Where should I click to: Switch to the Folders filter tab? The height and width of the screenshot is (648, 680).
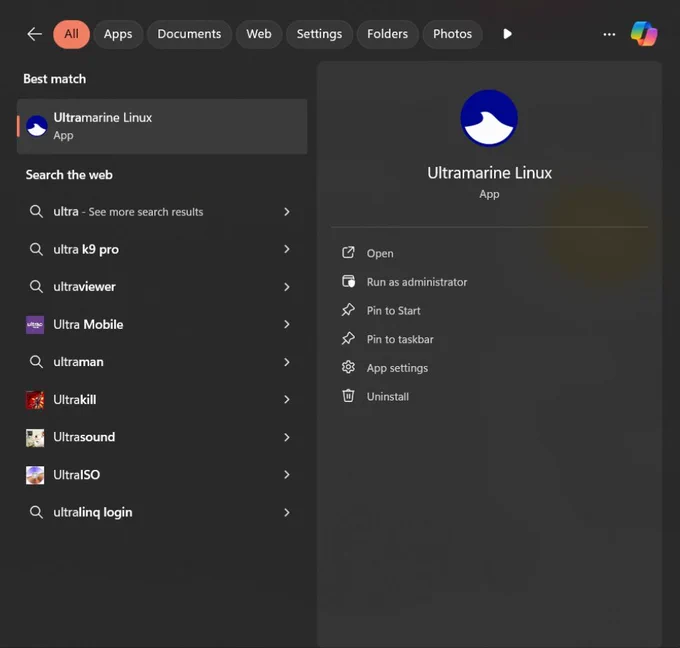click(387, 34)
